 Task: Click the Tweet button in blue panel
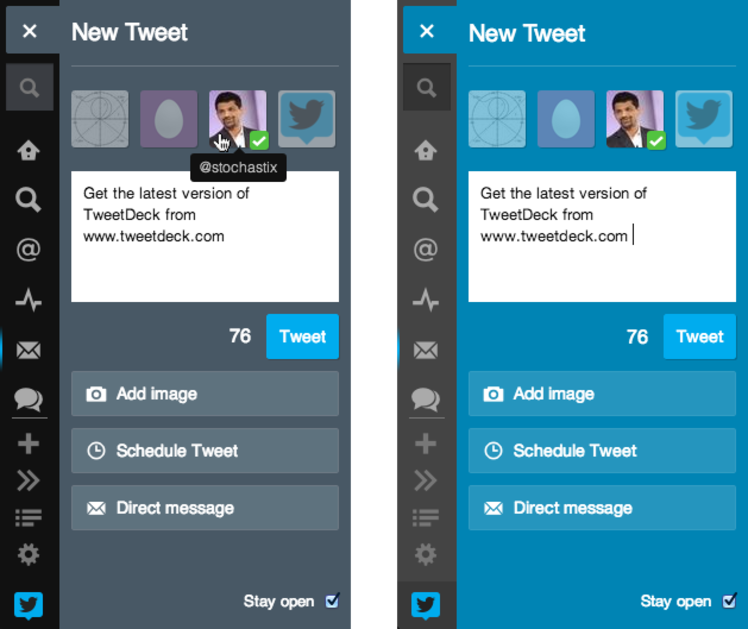(699, 336)
